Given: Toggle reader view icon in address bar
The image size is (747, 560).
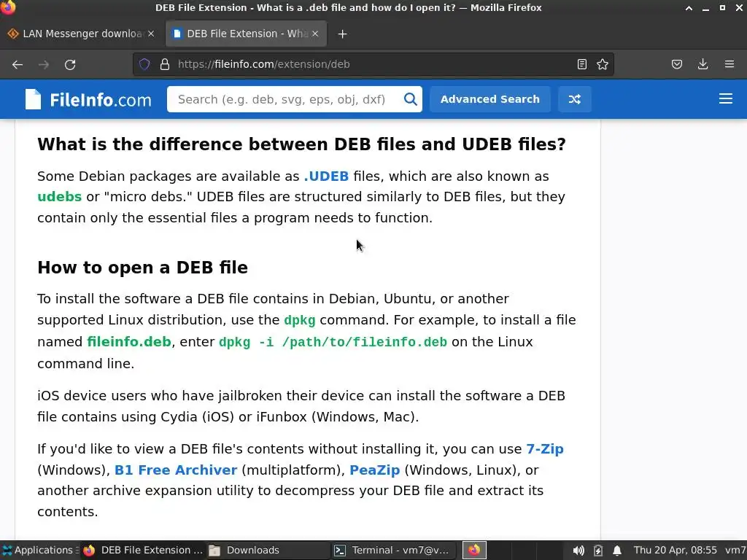Looking at the screenshot, I should click(x=581, y=64).
